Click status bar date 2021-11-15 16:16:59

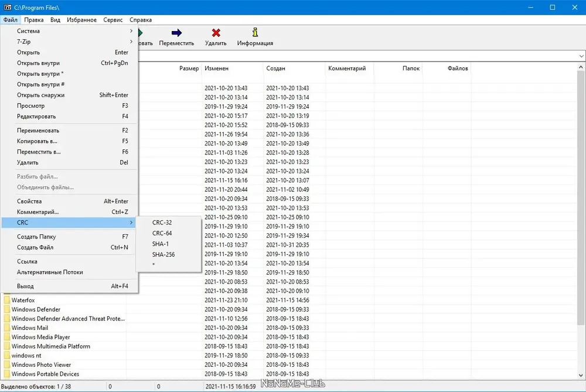tap(230, 386)
